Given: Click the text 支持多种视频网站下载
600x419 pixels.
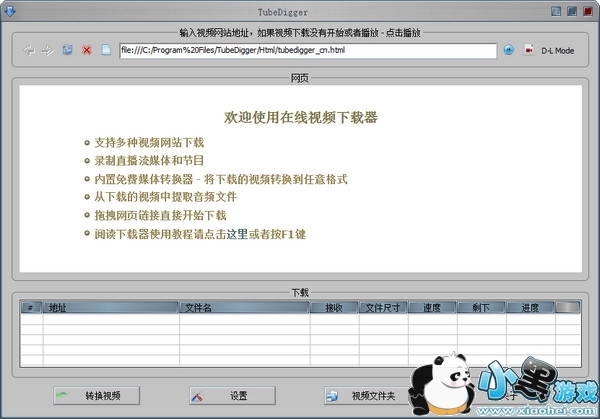Looking at the screenshot, I should click(149, 143).
